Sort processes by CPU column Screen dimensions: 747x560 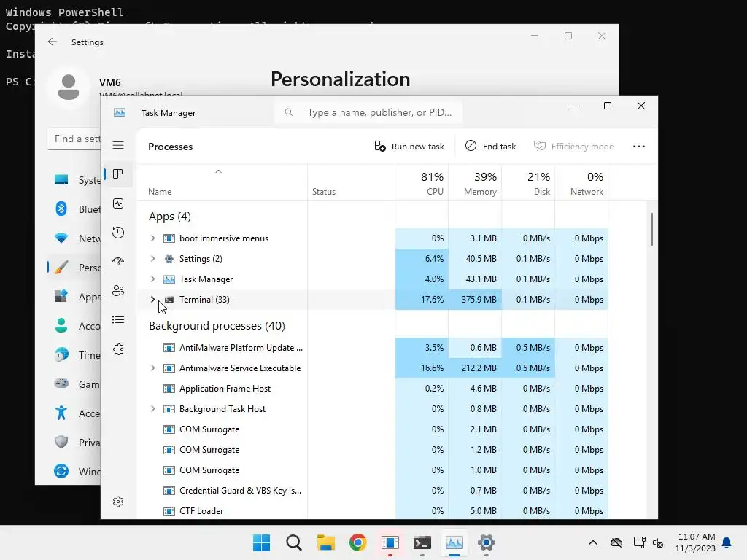[422, 183]
